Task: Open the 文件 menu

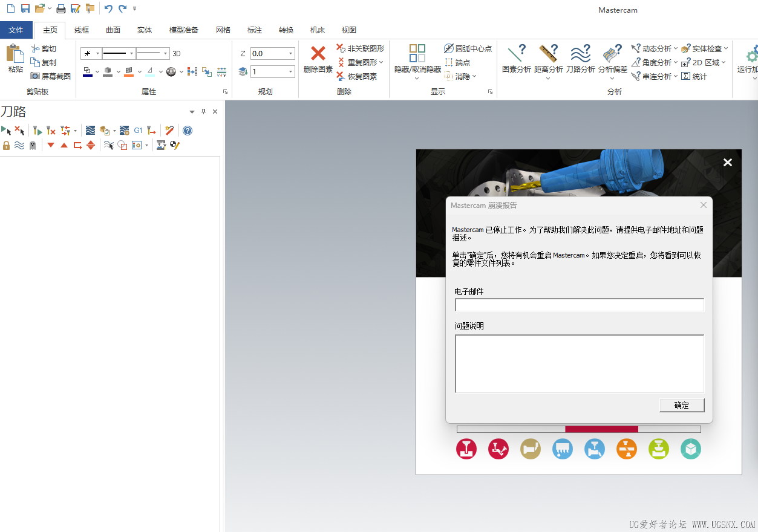Action: [16, 30]
